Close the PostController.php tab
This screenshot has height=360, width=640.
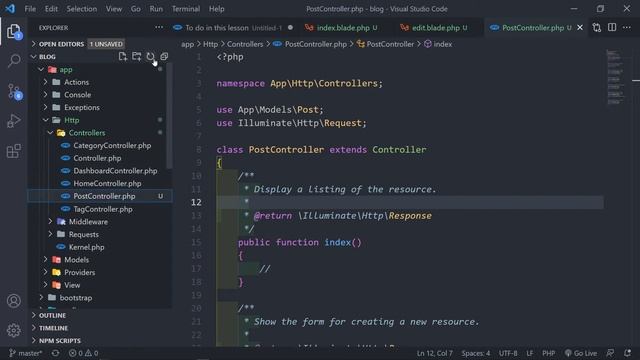point(580,27)
